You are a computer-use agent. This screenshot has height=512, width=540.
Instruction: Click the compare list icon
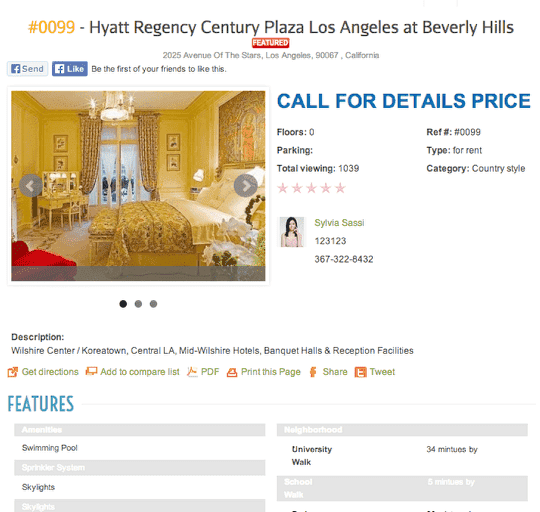91,372
